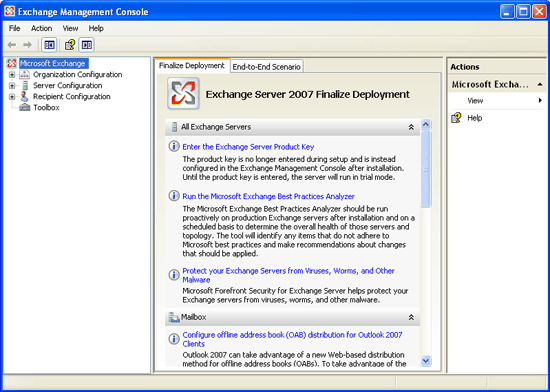The image size is (550, 392).
Task: Expand the Organization Configuration tree node
Action: 12,74
